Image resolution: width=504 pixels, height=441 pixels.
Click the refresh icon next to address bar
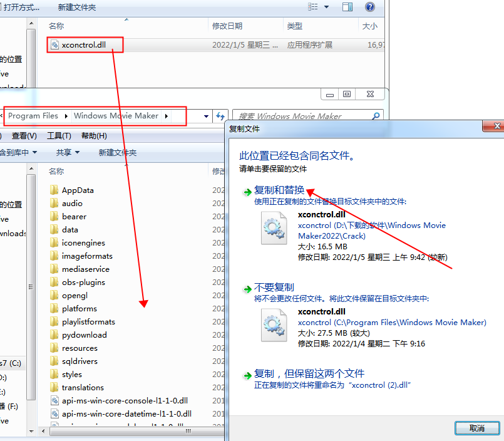click(x=220, y=116)
